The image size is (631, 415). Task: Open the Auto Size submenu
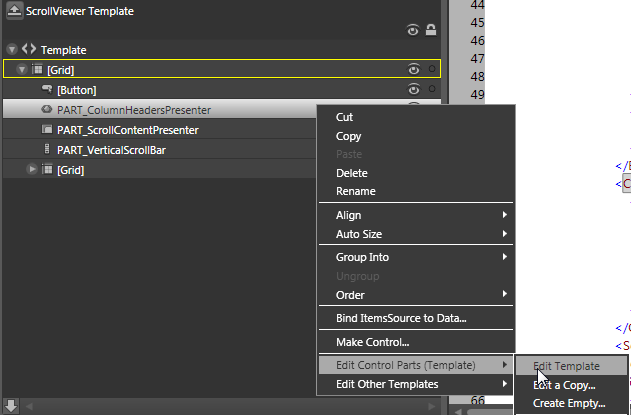pyautogui.click(x=416, y=234)
